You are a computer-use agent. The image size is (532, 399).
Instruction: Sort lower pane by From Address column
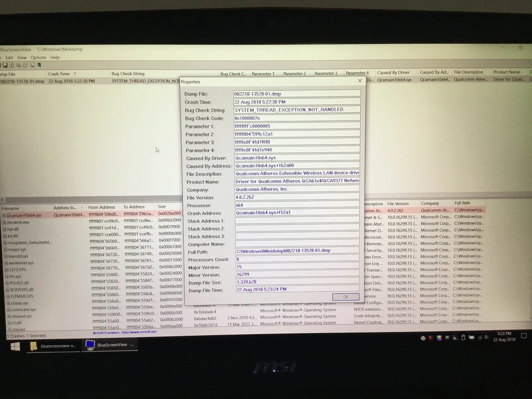pos(104,207)
